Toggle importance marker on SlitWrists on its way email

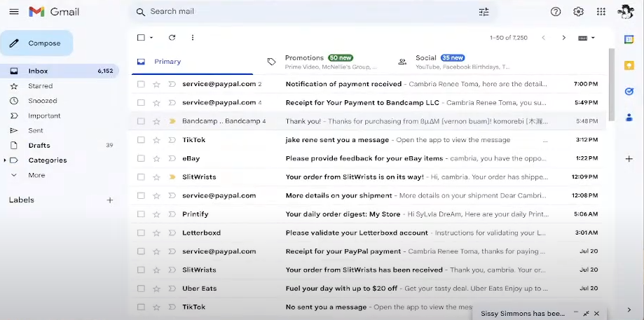click(x=172, y=177)
